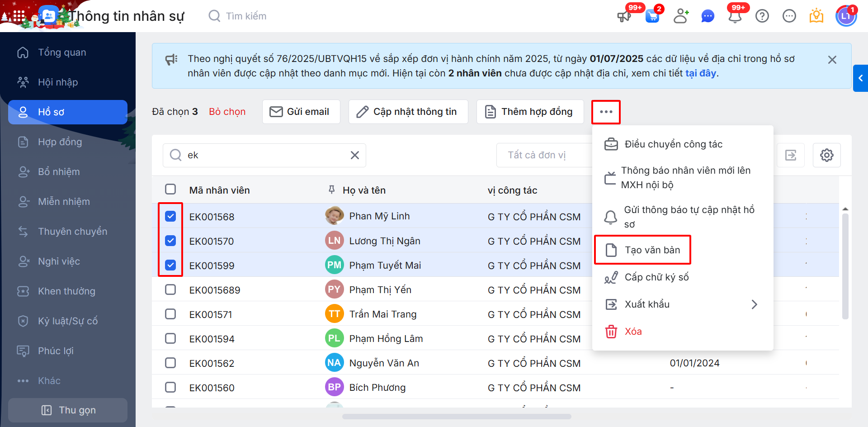Toggle the select-all header checkbox
Screen dimensions: 868x427
[170, 190]
